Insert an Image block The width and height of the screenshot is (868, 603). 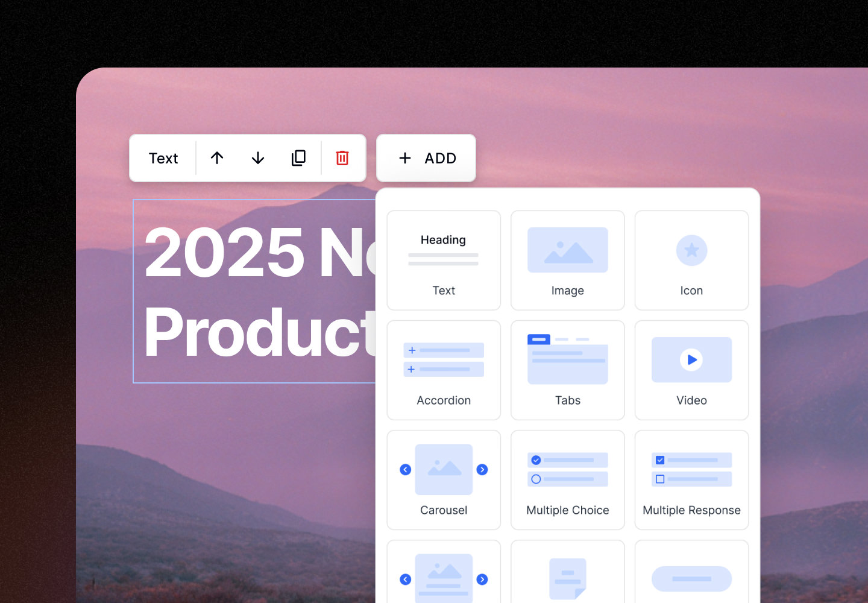click(568, 260)
